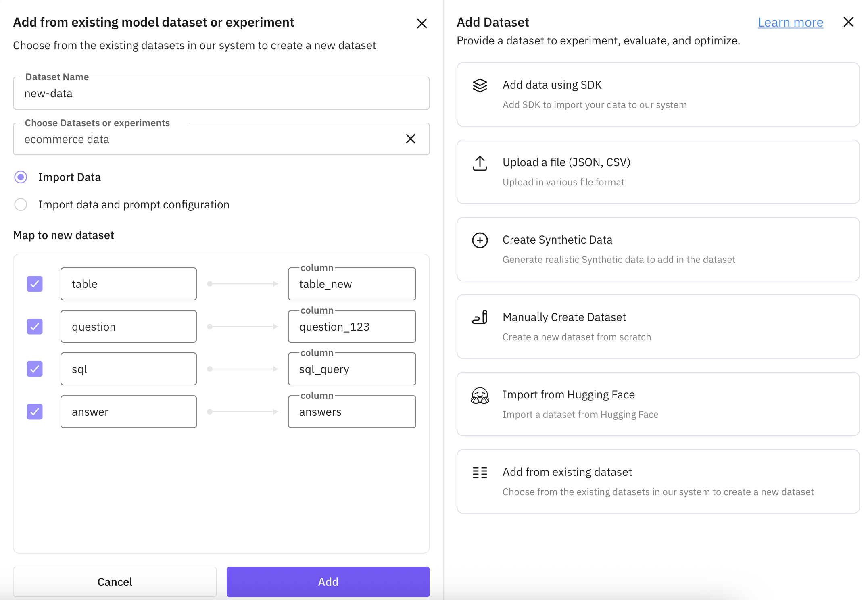868x600 pixels.
Task: Click the layers icon for Add data using SDK
Action: pos(480,85)
